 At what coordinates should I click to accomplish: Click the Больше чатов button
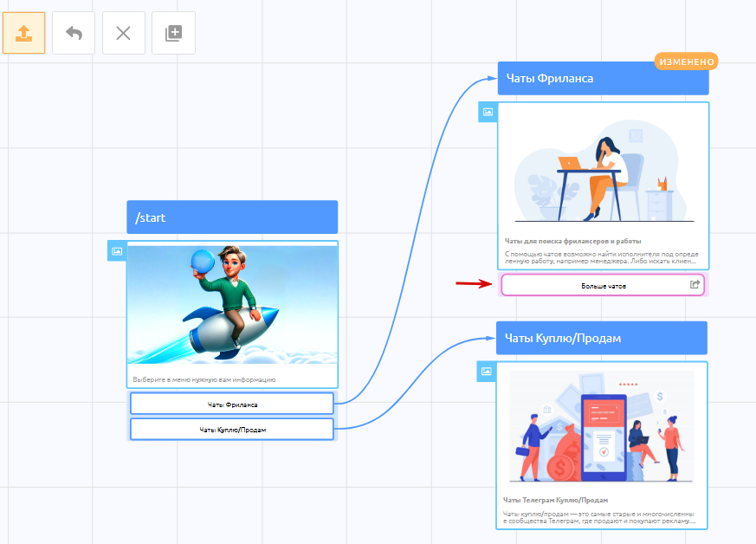point(603,285)
